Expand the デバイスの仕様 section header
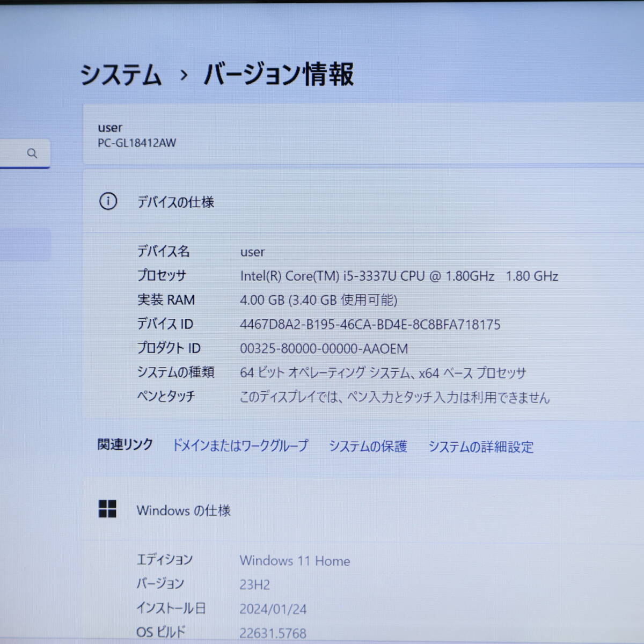Viewport: 644px width, 644px height. (363, 201)
